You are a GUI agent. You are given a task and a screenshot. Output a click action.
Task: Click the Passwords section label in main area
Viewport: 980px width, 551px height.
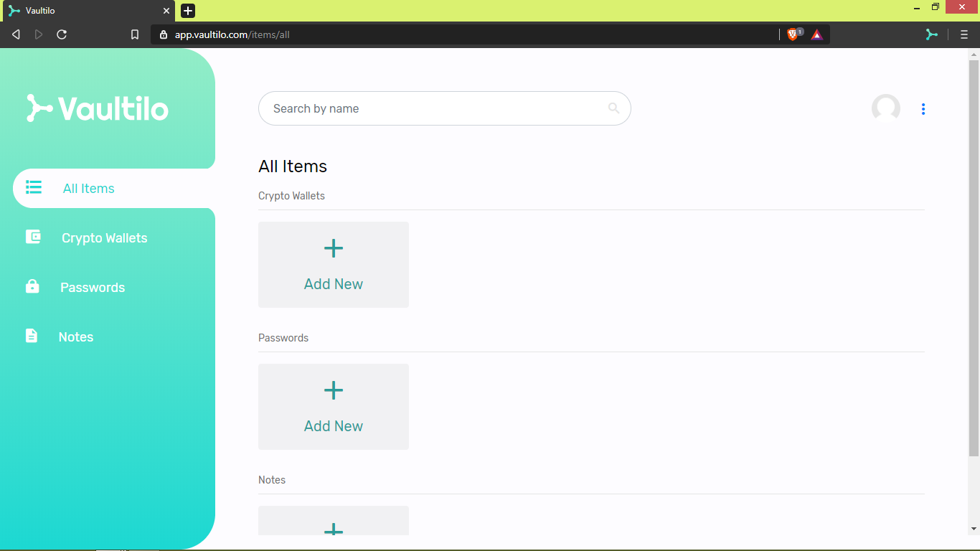point(283,338)
